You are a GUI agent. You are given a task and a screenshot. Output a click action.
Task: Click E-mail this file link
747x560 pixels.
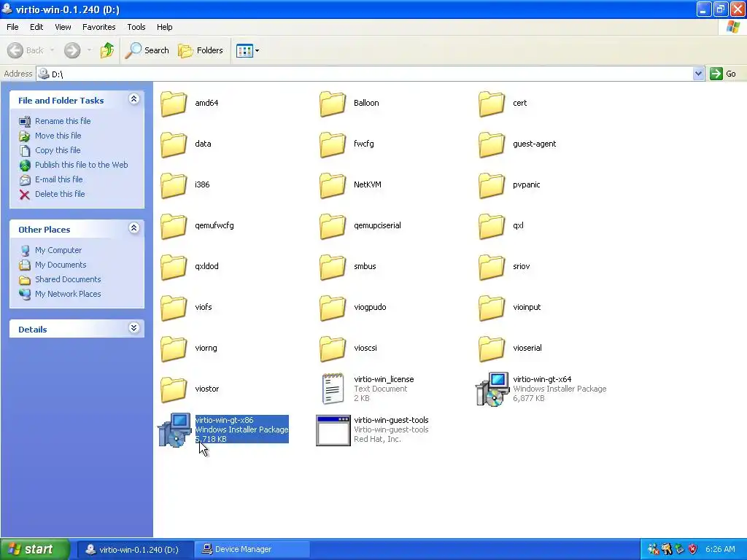(58, 179)
